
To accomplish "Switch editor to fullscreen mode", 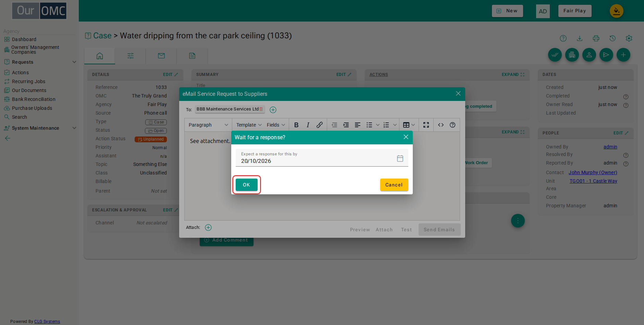I will click(x=426, y=125).
